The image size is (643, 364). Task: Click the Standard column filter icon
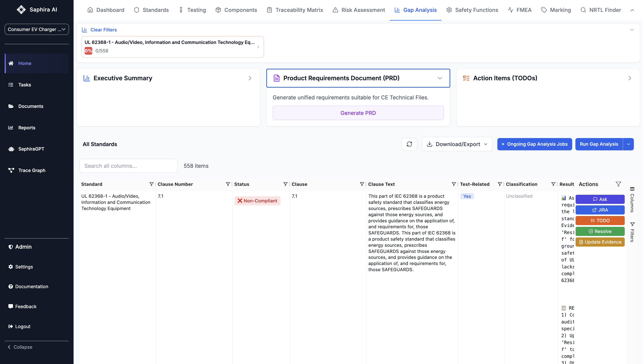[x=151, y=184]
